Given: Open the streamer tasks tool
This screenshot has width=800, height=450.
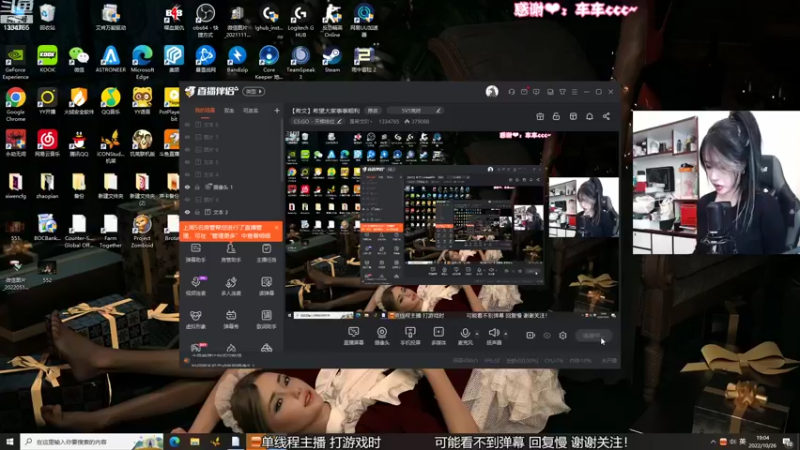Looking at the screenshot, I should [266, 253].
